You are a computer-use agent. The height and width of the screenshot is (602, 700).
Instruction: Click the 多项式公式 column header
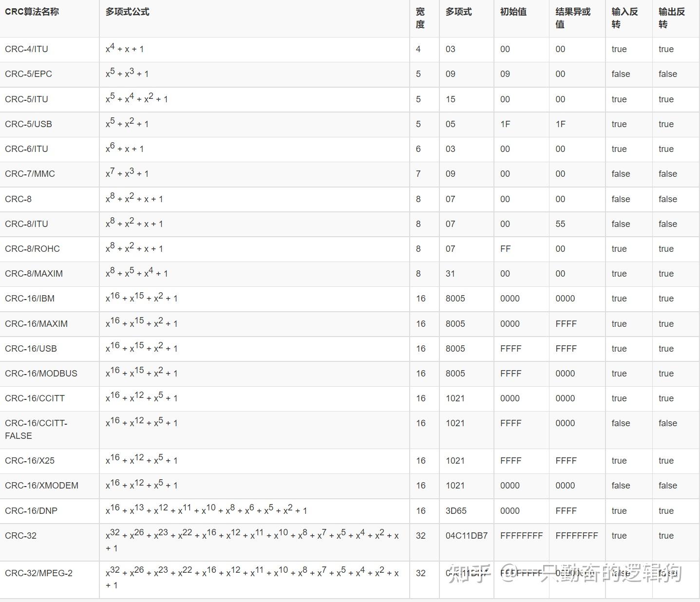(x=128, y=12)
